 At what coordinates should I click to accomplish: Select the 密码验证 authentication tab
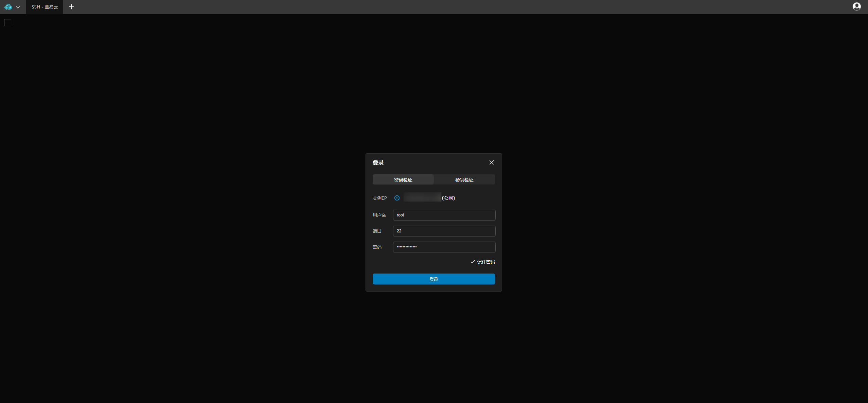pos(403,179)
